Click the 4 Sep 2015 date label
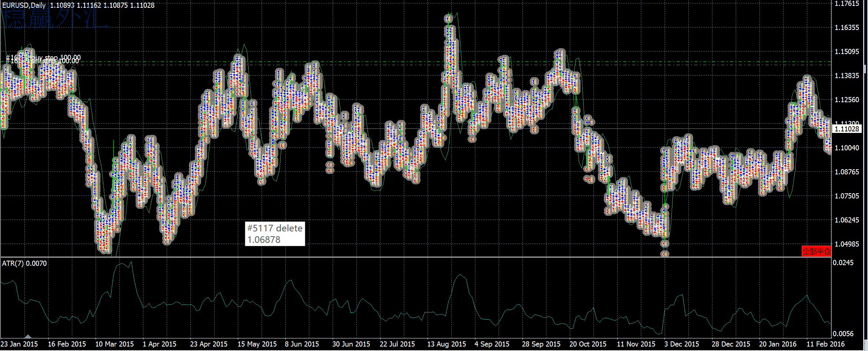The image size is (868, 351). [492, 344]
